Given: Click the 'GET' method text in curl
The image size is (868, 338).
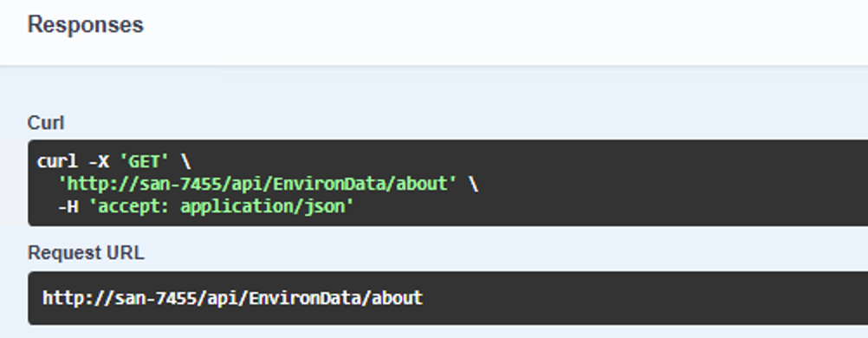Looking at the screenshot, I should 144,162.
